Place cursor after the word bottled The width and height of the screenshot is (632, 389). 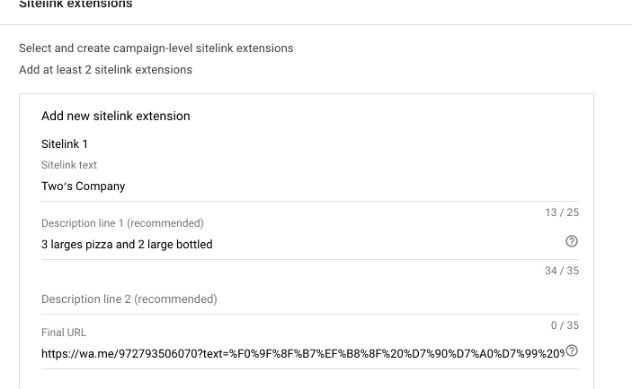[x=213, y=244]
